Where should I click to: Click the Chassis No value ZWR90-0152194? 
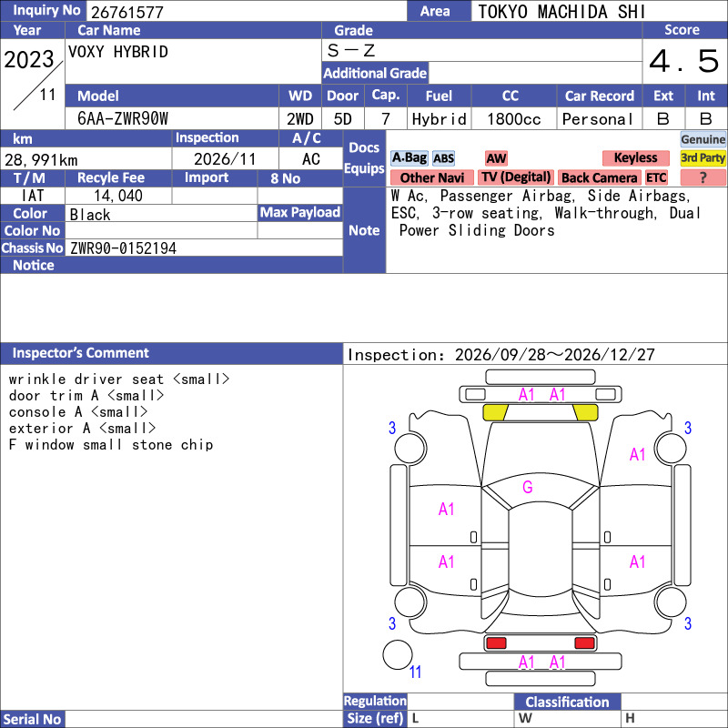[123, 248]
